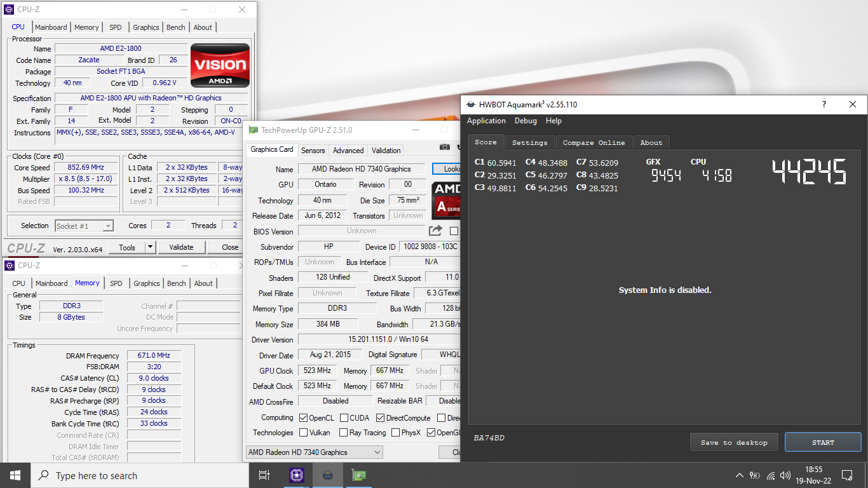Open SPD tab in top CPU-Z window
The width and height of the screenshot is (868, 488).
coord(116,27)
